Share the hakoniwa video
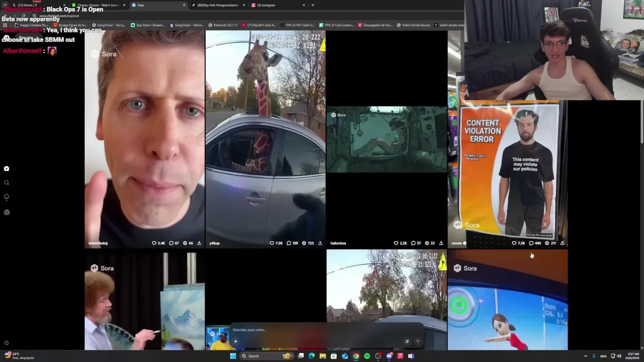Screen dimensions: 644x362 click(x=441, y=243)
